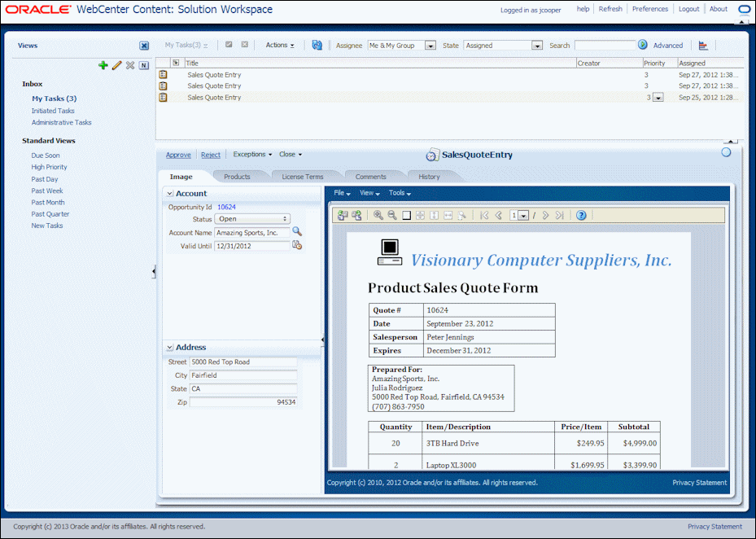Open the viewer Tools menu

coord(400,193)
